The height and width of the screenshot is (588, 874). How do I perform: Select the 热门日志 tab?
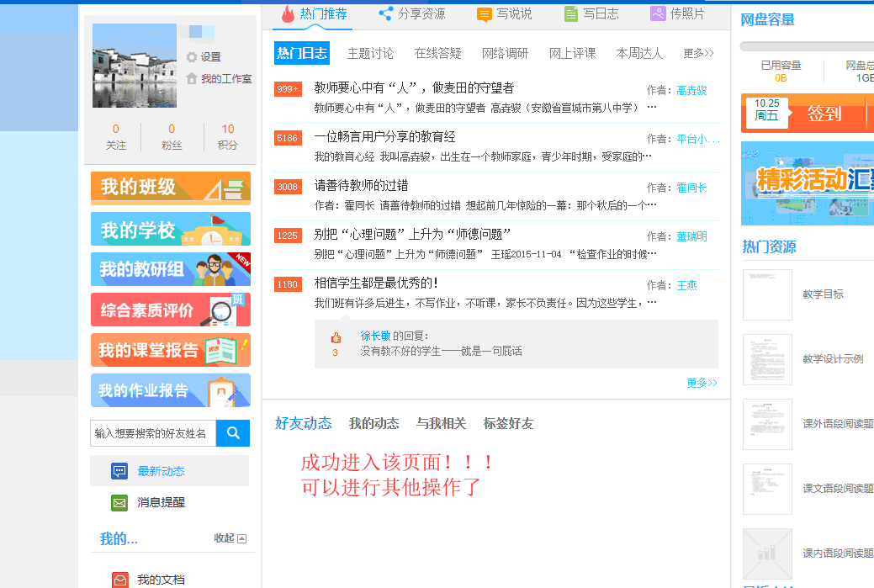301,53
